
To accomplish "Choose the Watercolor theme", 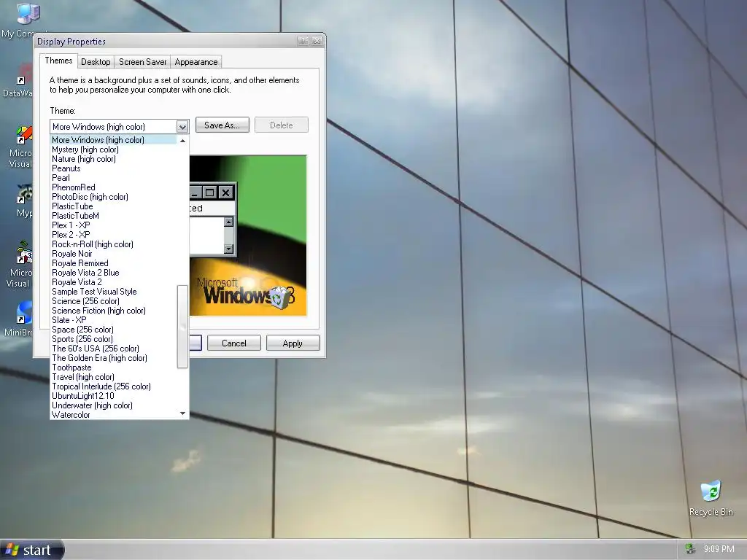I will point(113,415).
